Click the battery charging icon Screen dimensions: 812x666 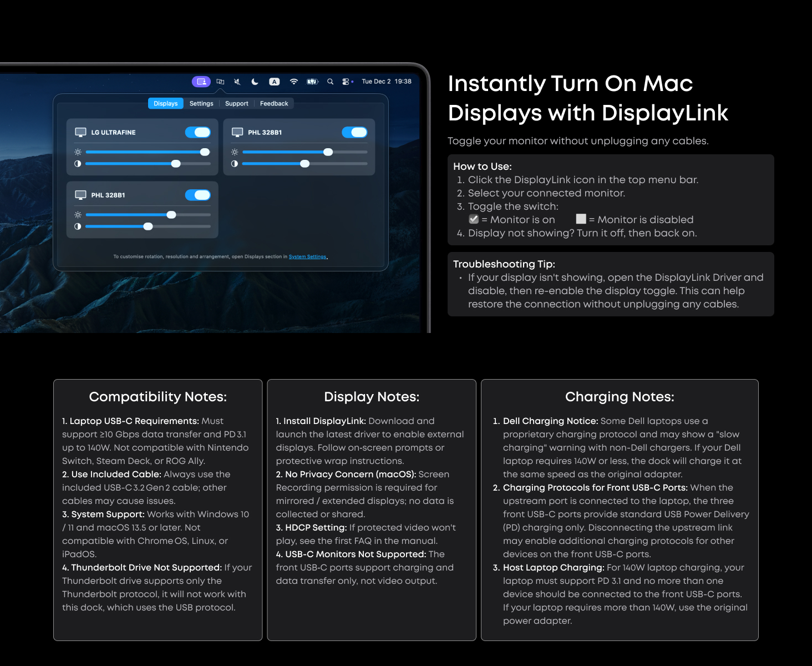click(313, 82)
